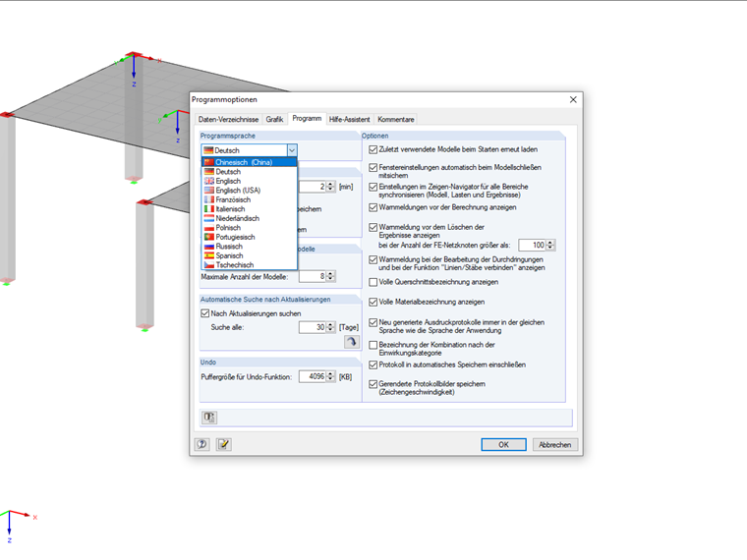Screen dimensions: 747x560
Task: Toggle Warnmeldung vor dem Löschen der Ergebnisse
Action: (373, 227)
